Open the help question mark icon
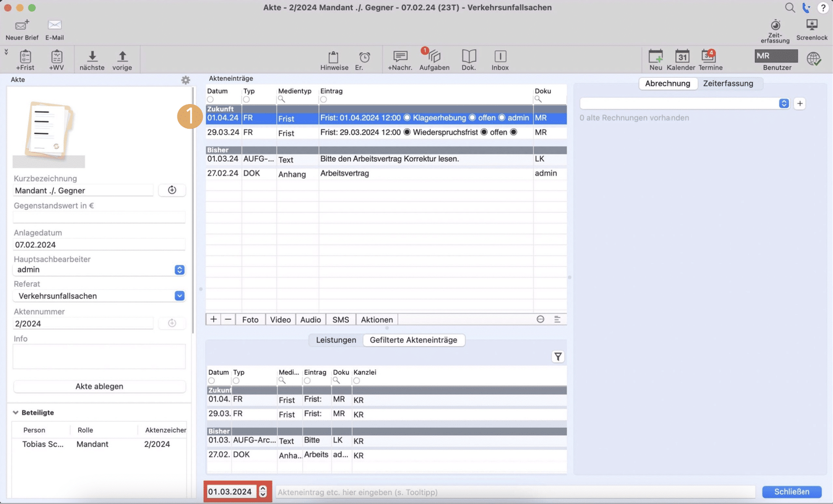The height and width of the screenshot is (504, 833). click(x=823, y=8)
